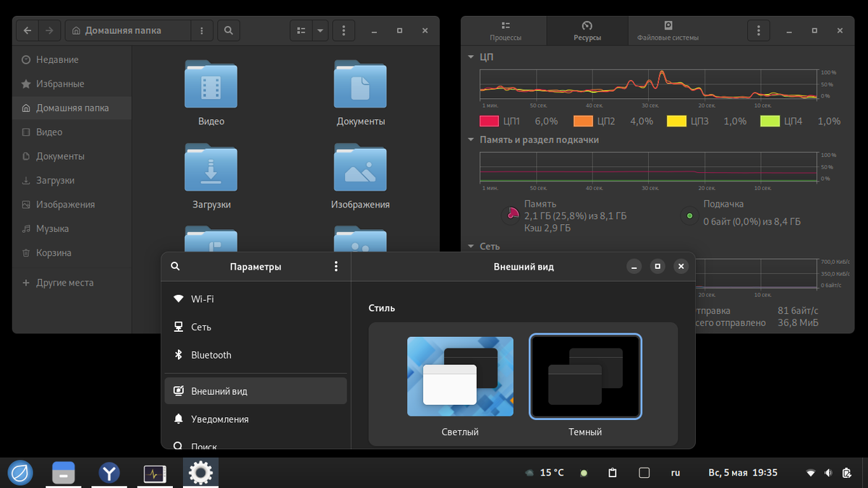Open Избранные in the sidebar
This screenshot has height=488, width=868.
[x=72, y=84]
